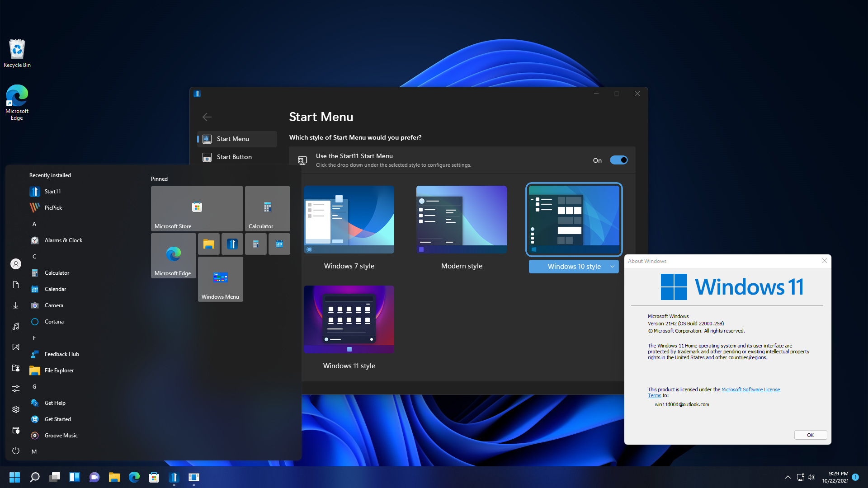Select PicPick from recently installed apps
The height and width of the screenshot is (488, 868).
pos(53,207)
